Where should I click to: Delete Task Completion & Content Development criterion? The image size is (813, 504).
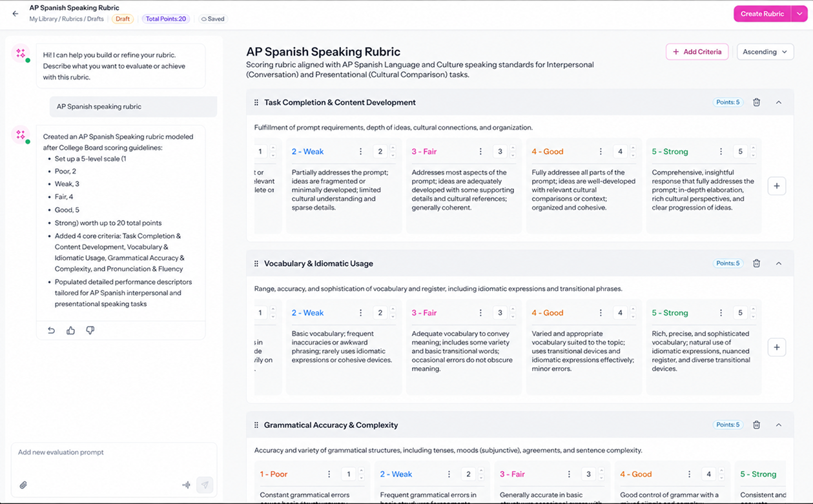coord(756,102)
